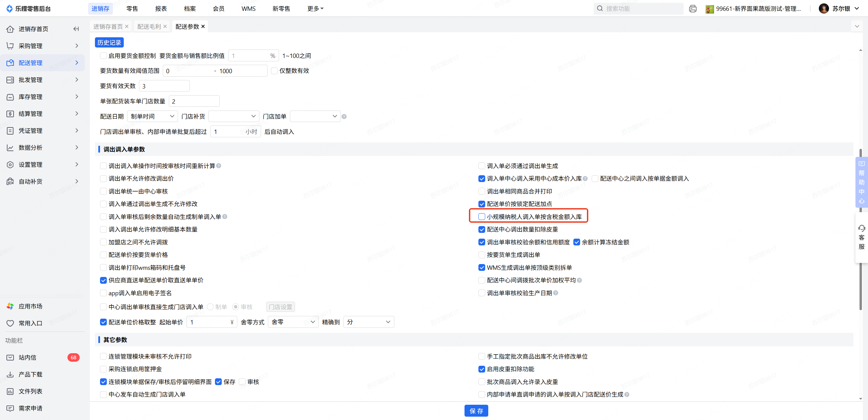Switch to 配送毛利 tab
The width and height of the screenshot is (868, 420).
point(149,26)
